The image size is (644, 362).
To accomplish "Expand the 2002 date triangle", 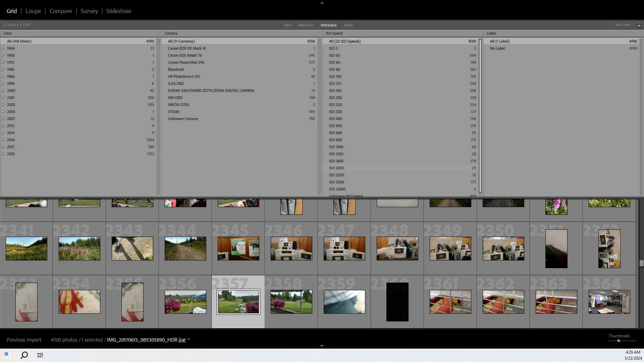I will point(3,105).
